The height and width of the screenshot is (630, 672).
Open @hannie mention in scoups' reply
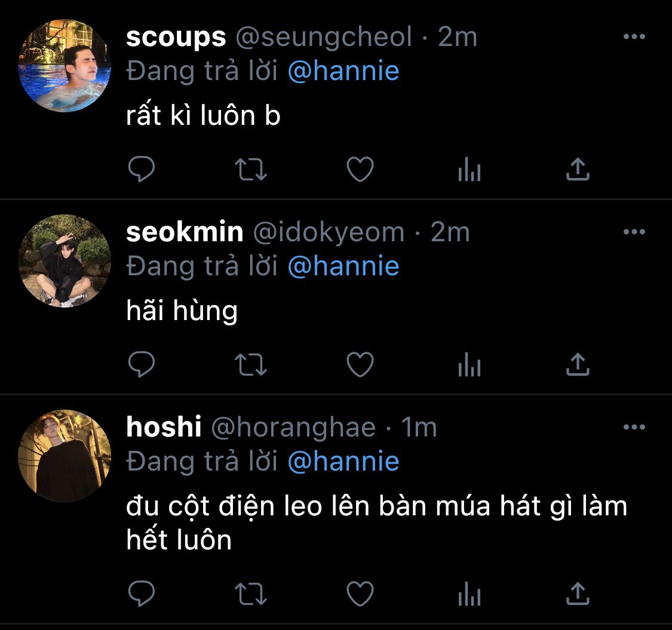343,70
